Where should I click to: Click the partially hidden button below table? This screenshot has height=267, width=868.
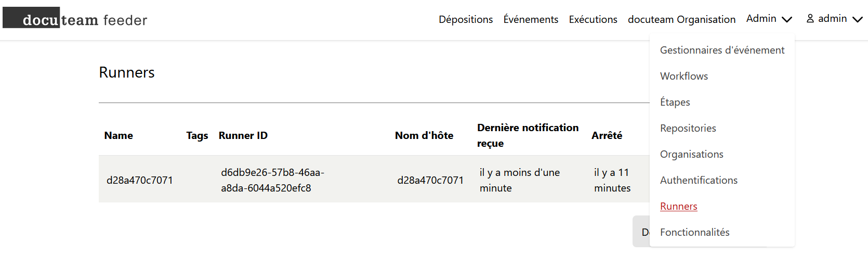641,232
